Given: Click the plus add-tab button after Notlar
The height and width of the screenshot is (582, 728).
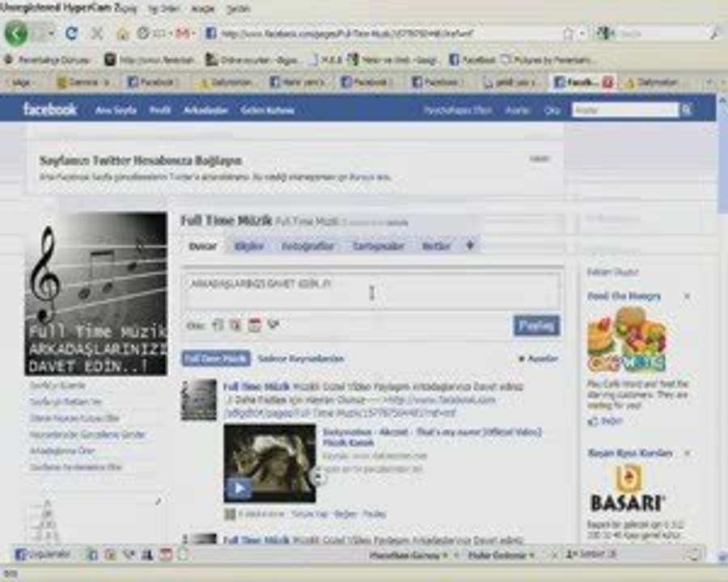Looking at the screenshot, I should pos(470,246).
